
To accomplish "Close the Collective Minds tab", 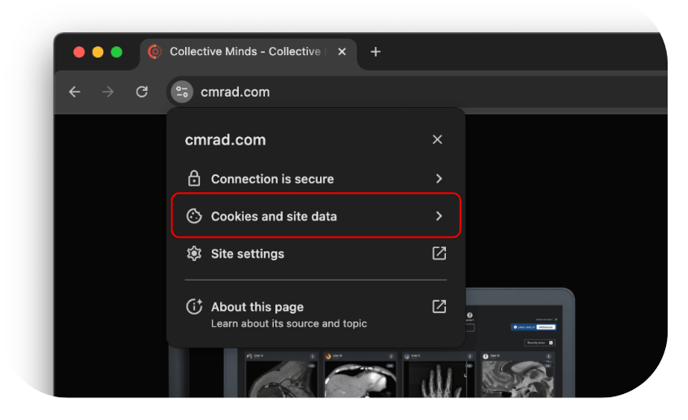I will [342, 52].
